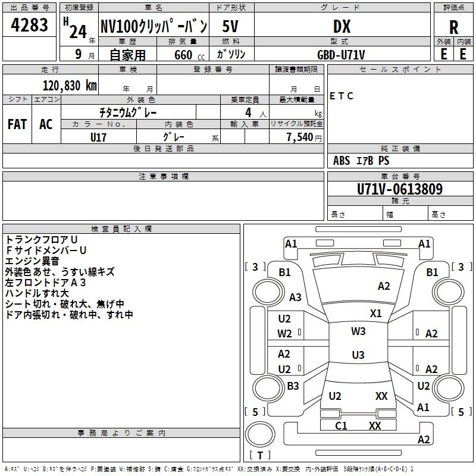
Task: Select the FAT shift type cell
Action: (x=17, y=124)
